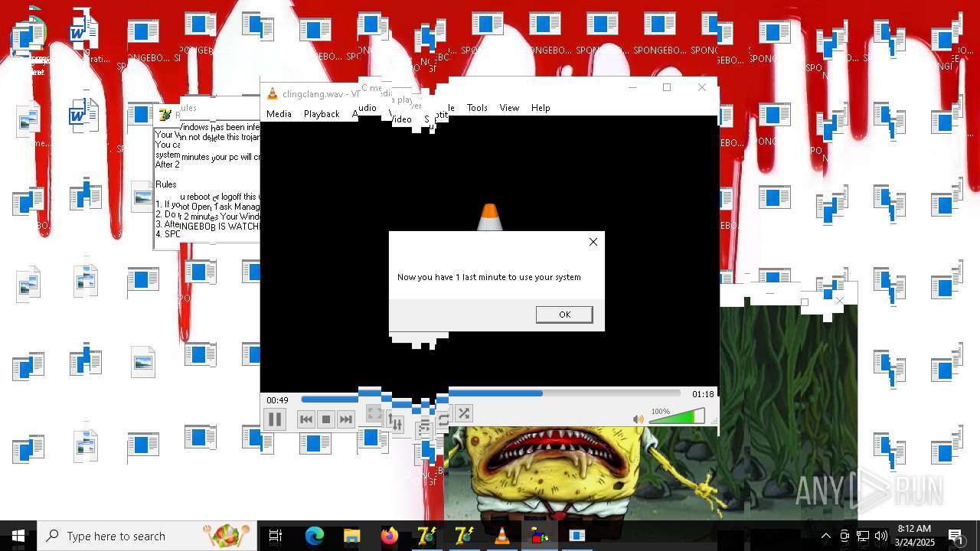Image resolution: width=980 pixels, height=551 pixels.
Task: Toggle VLC shuffle (random) mode
Action: 464,413
